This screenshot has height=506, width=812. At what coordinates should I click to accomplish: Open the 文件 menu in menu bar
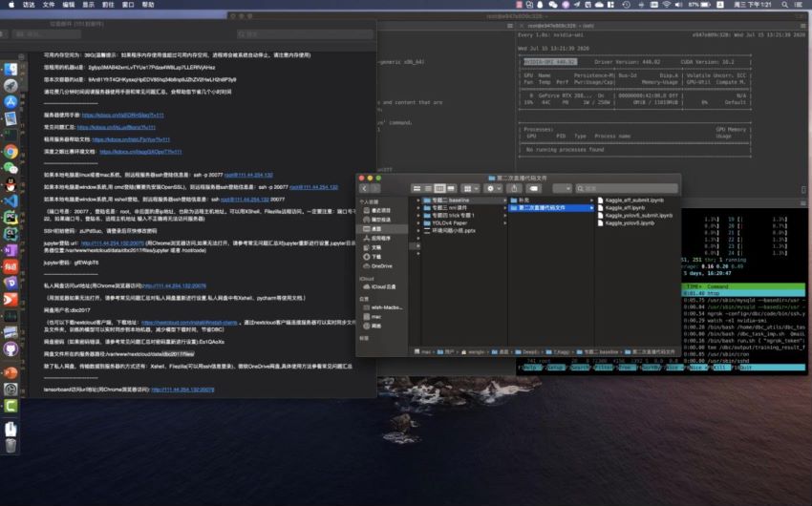pos(49,5)
